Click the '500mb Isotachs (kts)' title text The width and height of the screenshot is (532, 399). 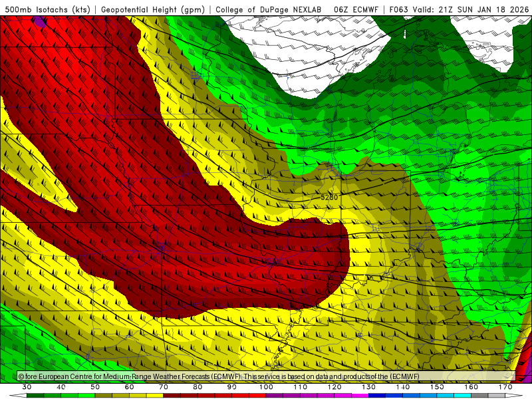tap(48, 9)
